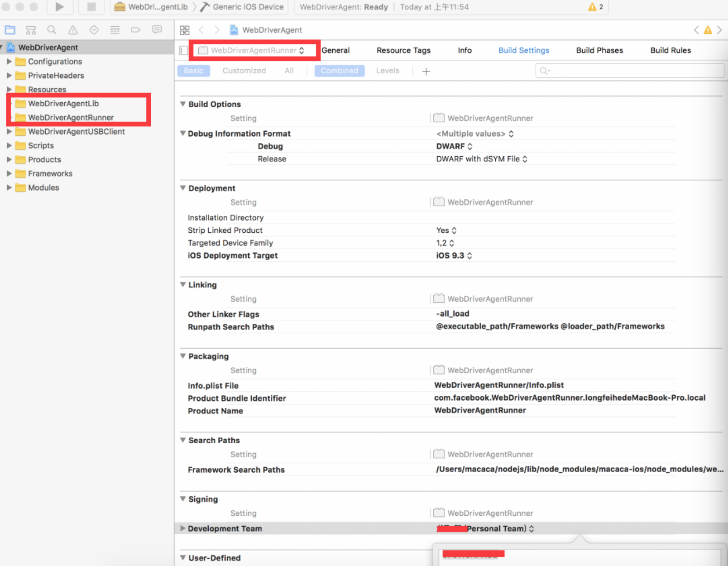Click the yellow issue indicator in the jump bar

(708, 30)
